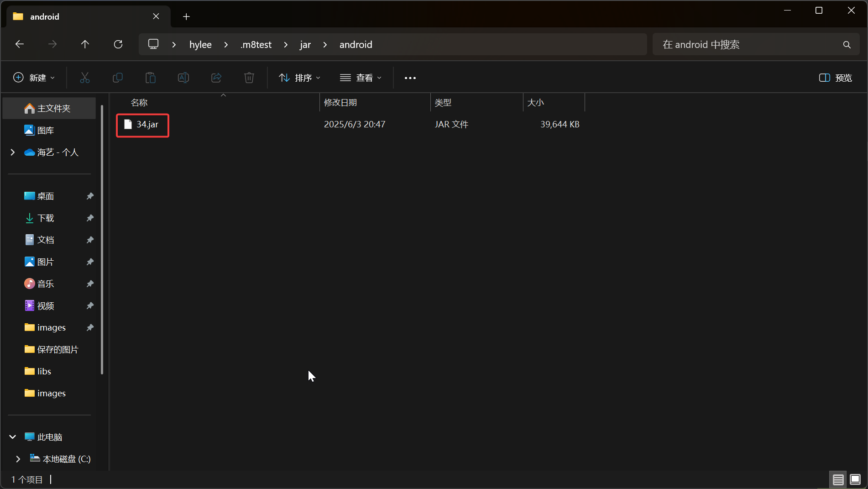Open the 查看 view menu
This screenshot has width=868, height=489.
[x=361, y=78]
